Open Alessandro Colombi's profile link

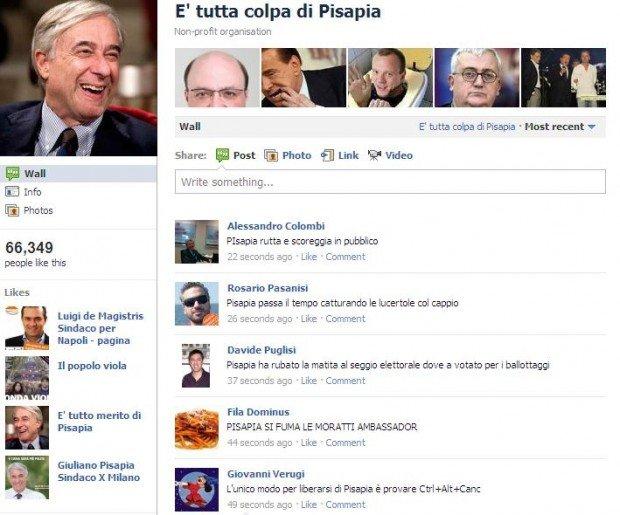(276, 226)
